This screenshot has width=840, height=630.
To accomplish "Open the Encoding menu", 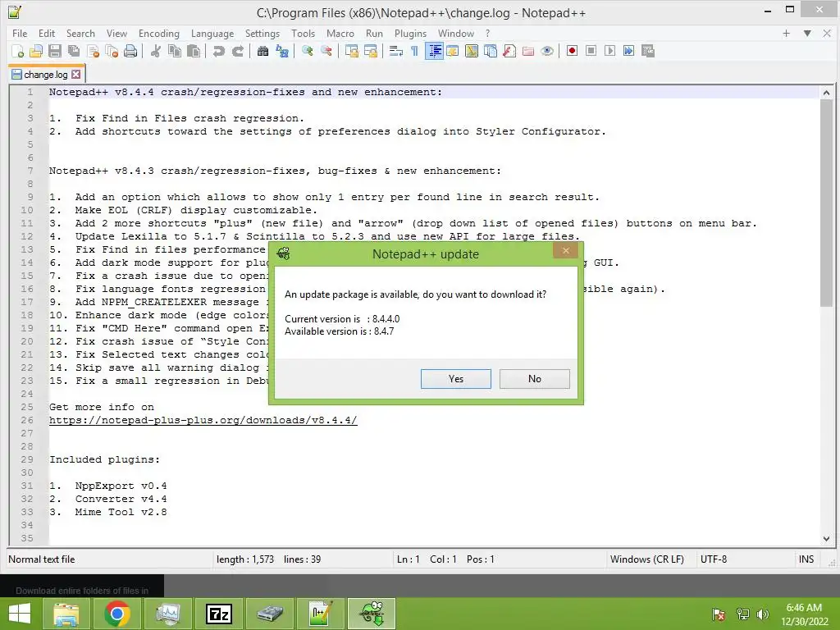I will (158, 33).
